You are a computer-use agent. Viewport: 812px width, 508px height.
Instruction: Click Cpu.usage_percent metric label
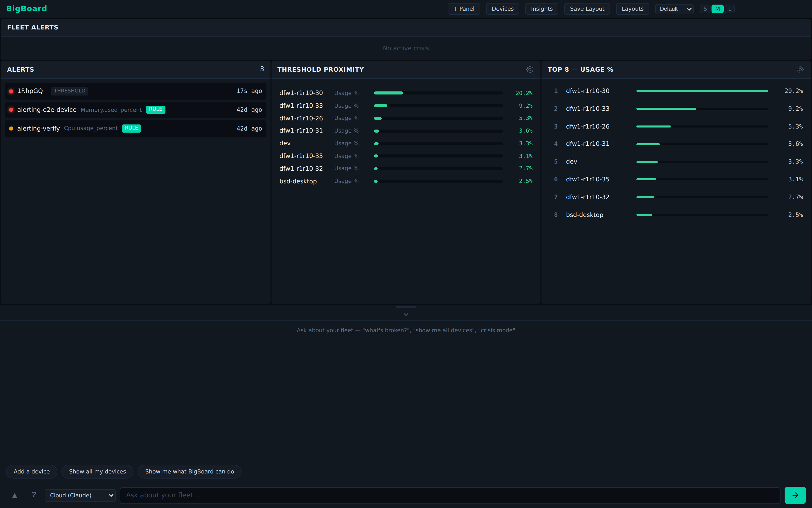click(x=91, y=128)
